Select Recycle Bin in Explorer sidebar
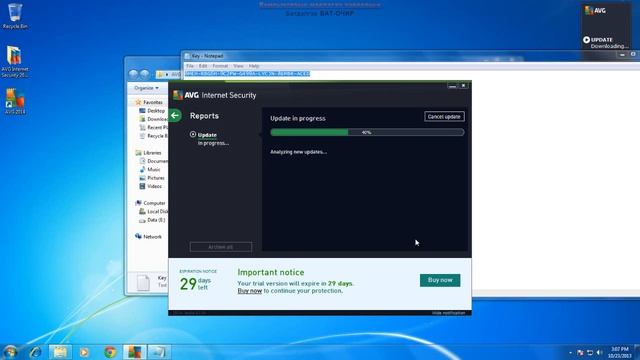Viewport: 640px width, 360px height. click(x=153, y=136)
